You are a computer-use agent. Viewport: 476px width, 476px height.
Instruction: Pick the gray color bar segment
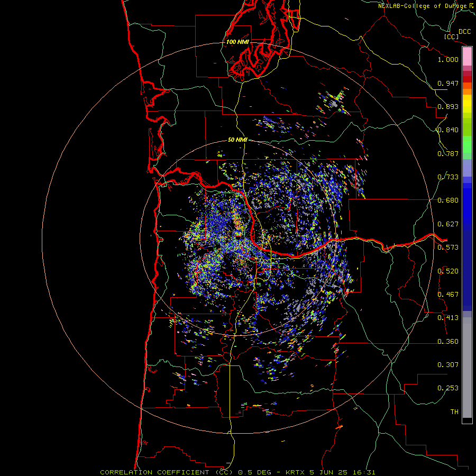[467, 368]
